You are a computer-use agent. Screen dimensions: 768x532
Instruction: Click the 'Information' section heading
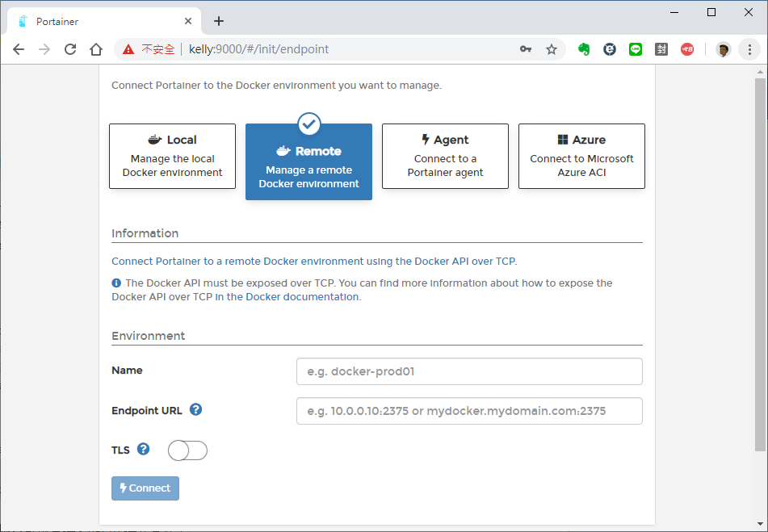pos(145,233)
